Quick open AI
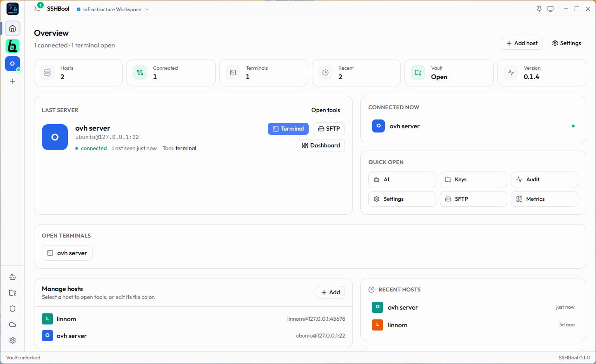The width and height of the screenshot is (596, 364). 402,179
